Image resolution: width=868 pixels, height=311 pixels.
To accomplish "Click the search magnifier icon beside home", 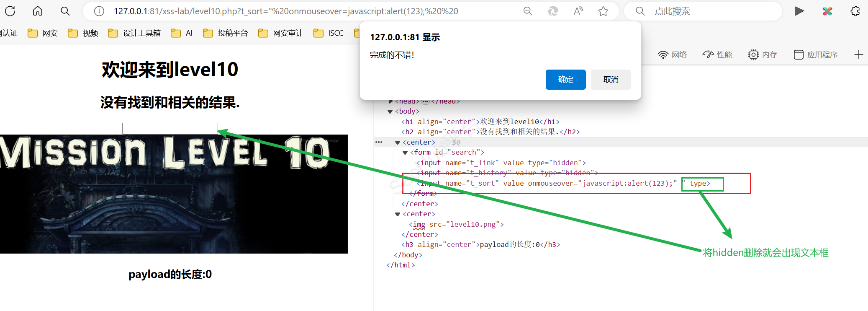I will 65,11.
